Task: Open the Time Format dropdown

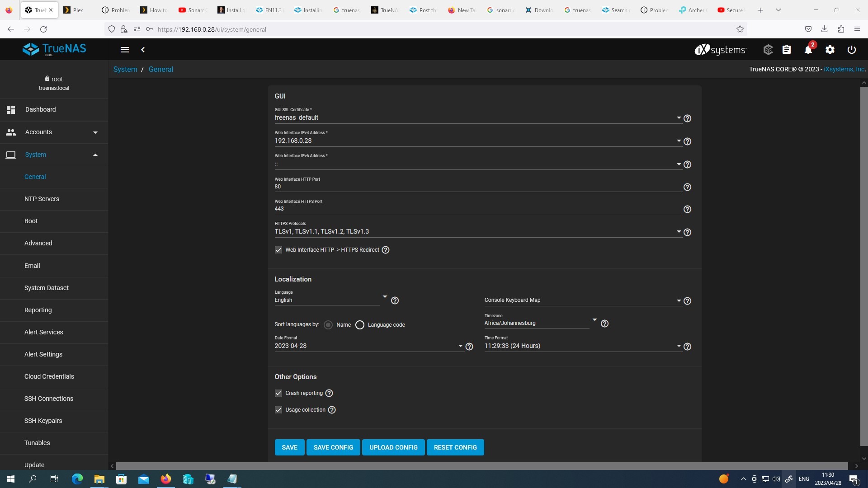Action: (x=583, y=346)
